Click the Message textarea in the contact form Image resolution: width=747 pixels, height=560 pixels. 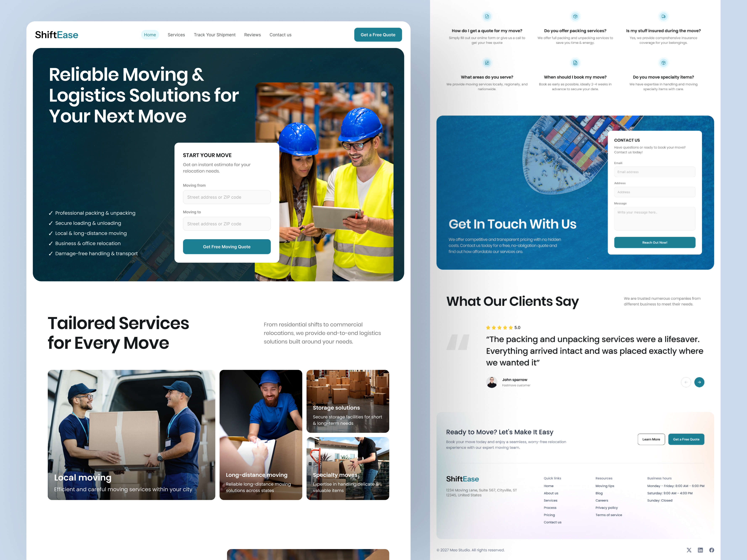(x=655, y=218)
